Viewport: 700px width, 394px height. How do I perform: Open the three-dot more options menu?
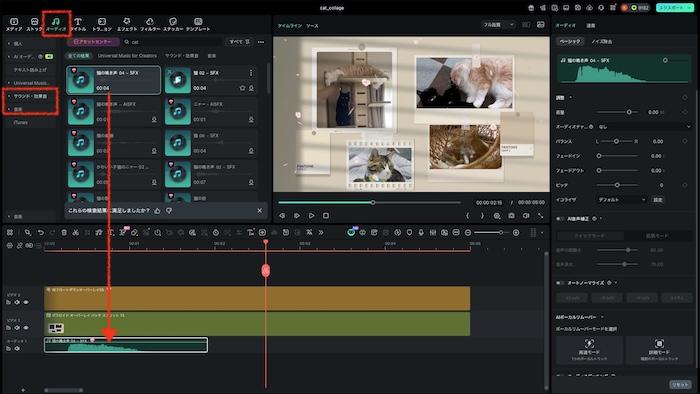point(261,42)
